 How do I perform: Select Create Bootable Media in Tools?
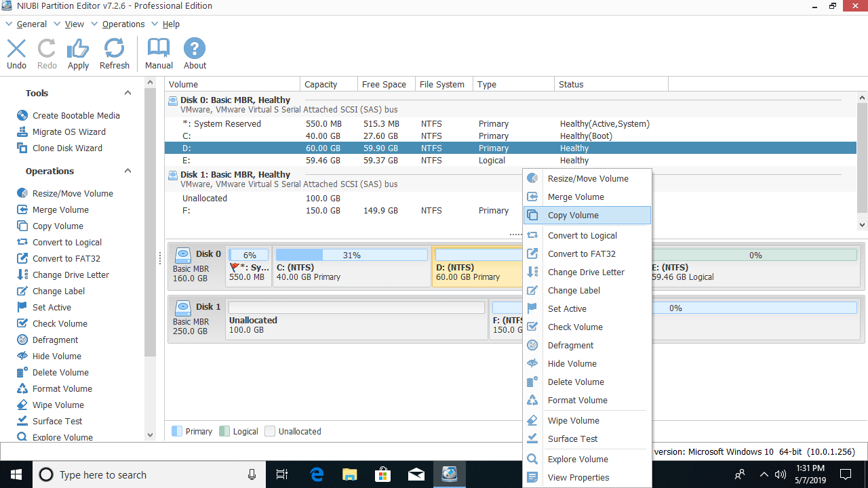point(75,115)
